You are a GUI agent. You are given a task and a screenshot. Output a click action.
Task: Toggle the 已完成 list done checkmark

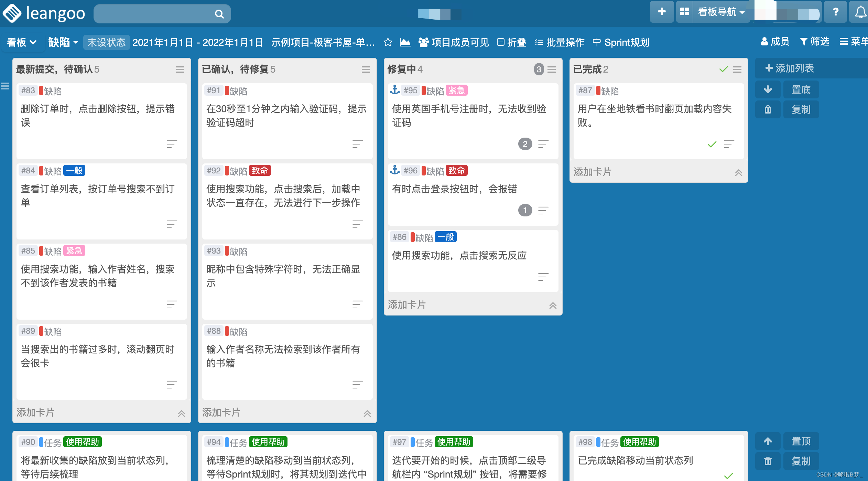[724, 69]
